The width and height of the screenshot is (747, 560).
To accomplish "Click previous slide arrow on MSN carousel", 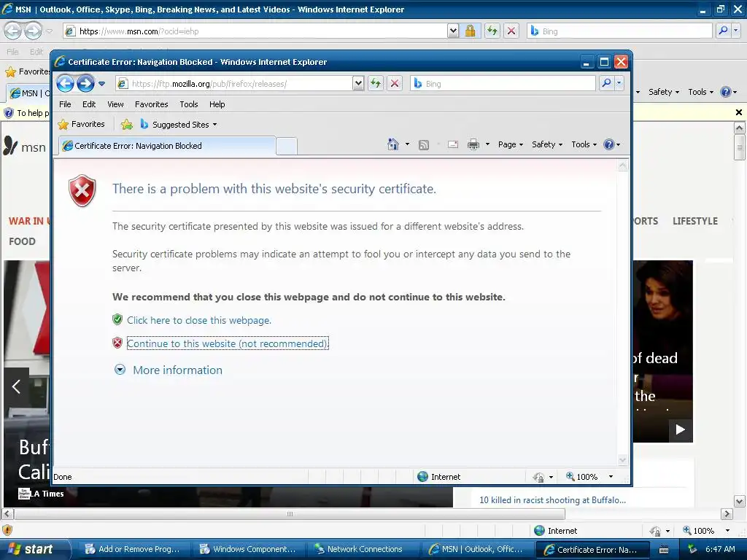I will click(x=16, y=386).
